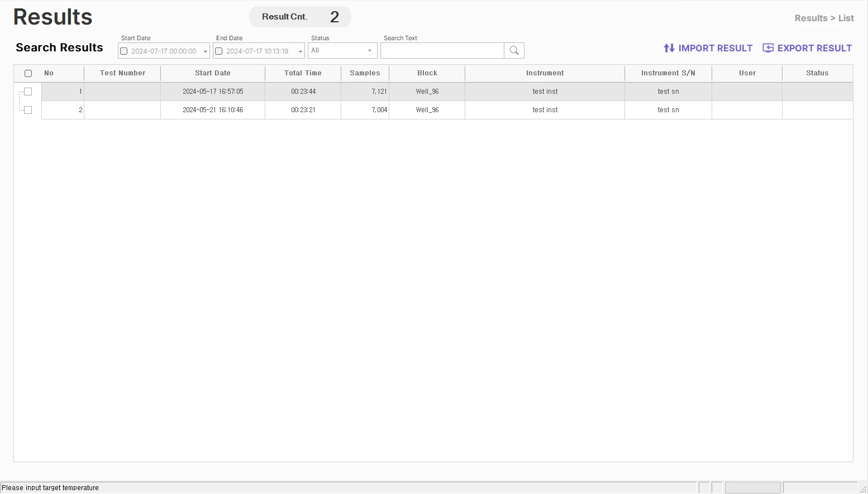Viewport: 868px width, 494px height.
Task: Open the End Date picker dropdown arrow
Action: [300, 51]
